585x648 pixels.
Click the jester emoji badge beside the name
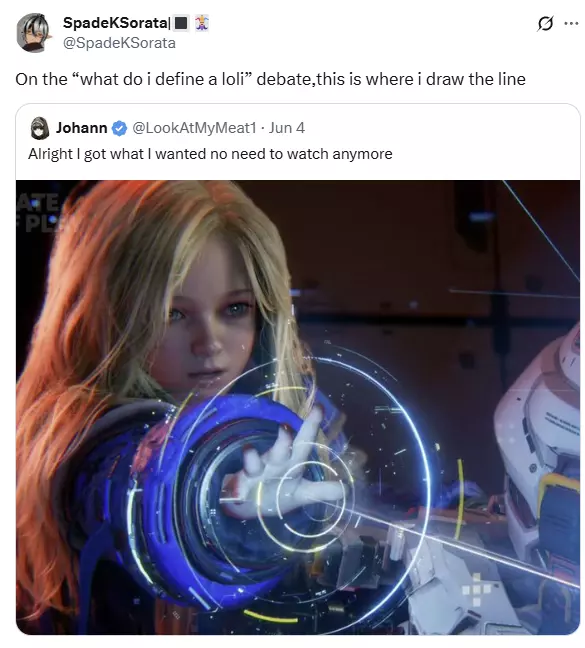point(202,23)
